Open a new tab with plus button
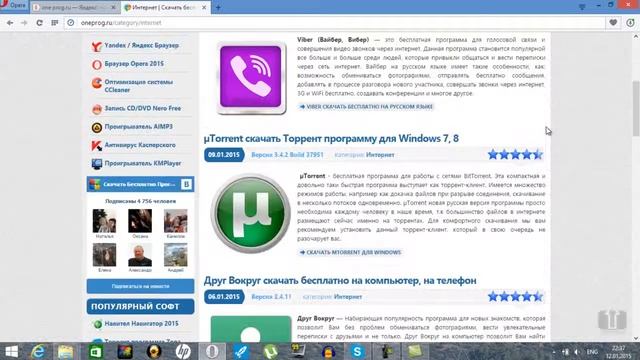The width and height of the screenshot is (640, 360). (x=218, y=7)
